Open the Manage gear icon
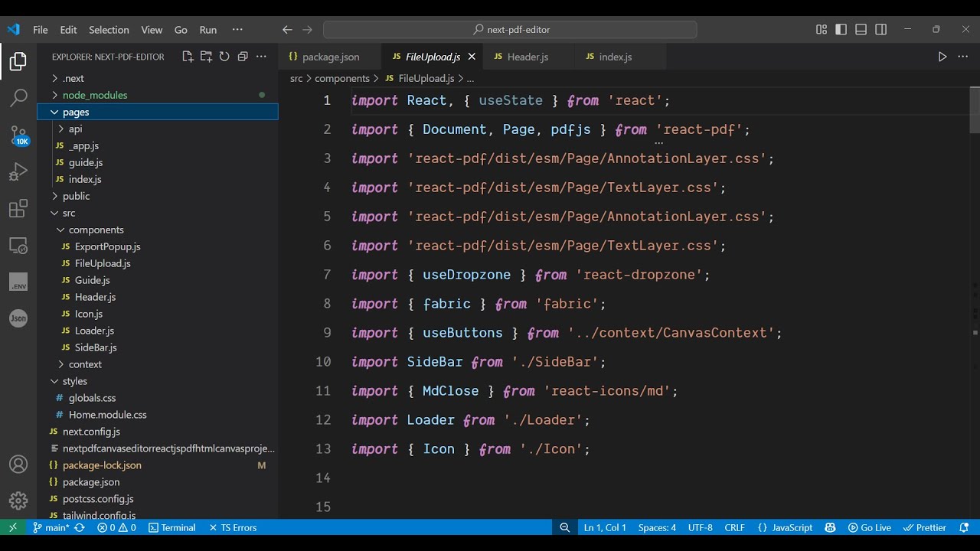The height and width of the screenshot is (551, 980). coord(18,501)
